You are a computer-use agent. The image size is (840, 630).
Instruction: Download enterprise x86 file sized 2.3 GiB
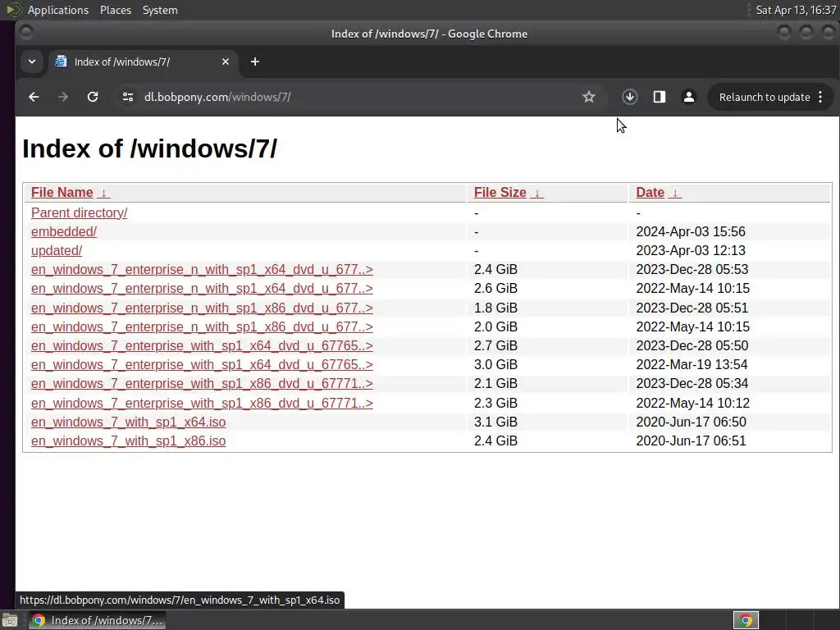coord(202,403)
